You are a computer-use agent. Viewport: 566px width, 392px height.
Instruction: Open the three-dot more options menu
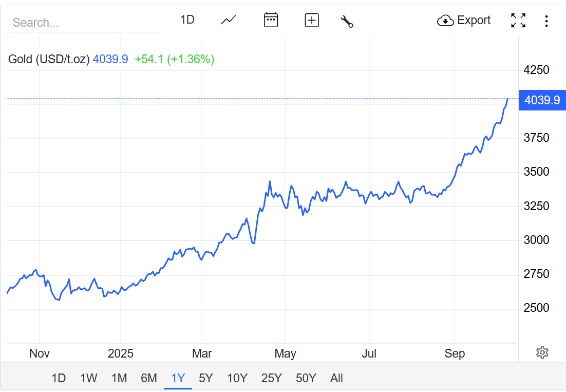(x=546, y=21)
